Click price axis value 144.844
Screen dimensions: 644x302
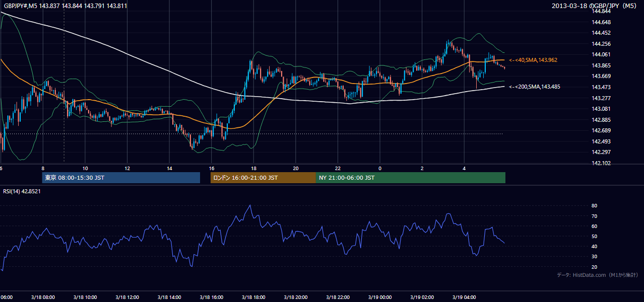[602, 11]
